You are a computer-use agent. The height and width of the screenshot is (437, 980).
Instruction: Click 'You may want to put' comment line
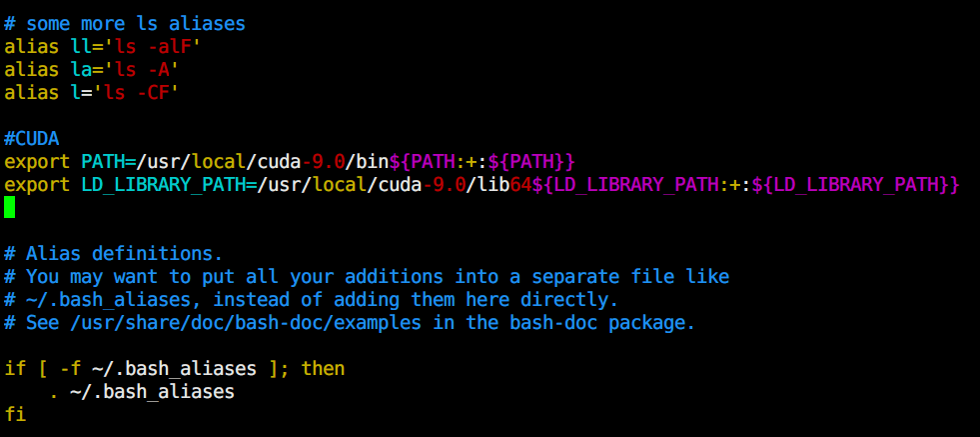(367, 277)
